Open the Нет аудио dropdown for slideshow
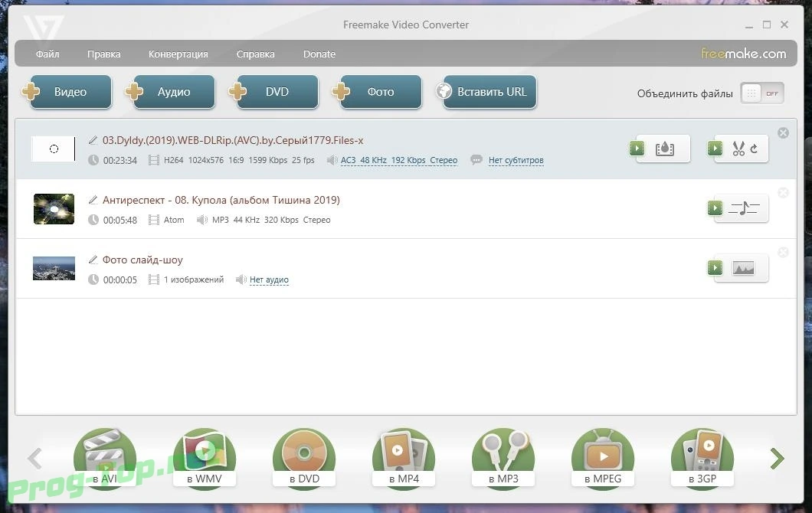This screenshot has width=812, height=513. pyautogui.click(x=269, y=279)
